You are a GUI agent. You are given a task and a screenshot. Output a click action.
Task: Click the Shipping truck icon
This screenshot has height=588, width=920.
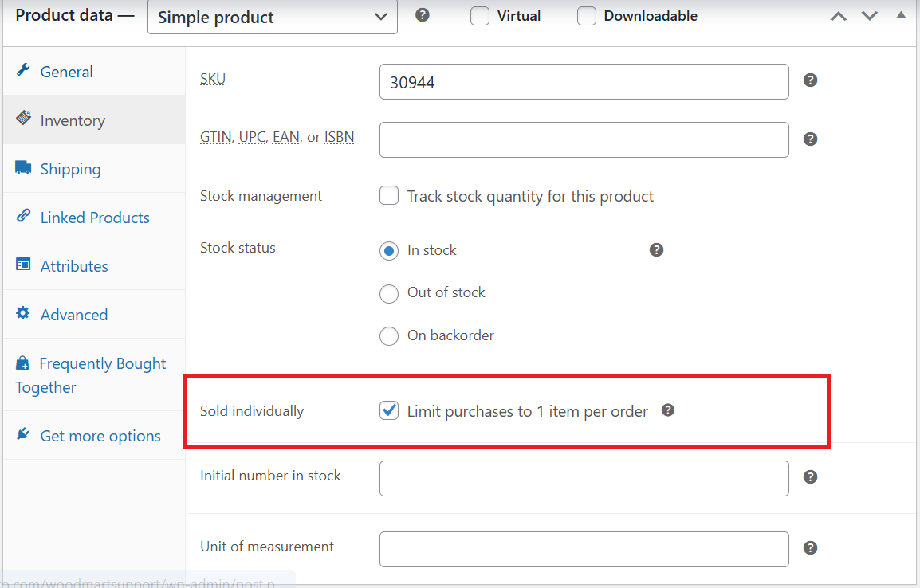[23, 167]
